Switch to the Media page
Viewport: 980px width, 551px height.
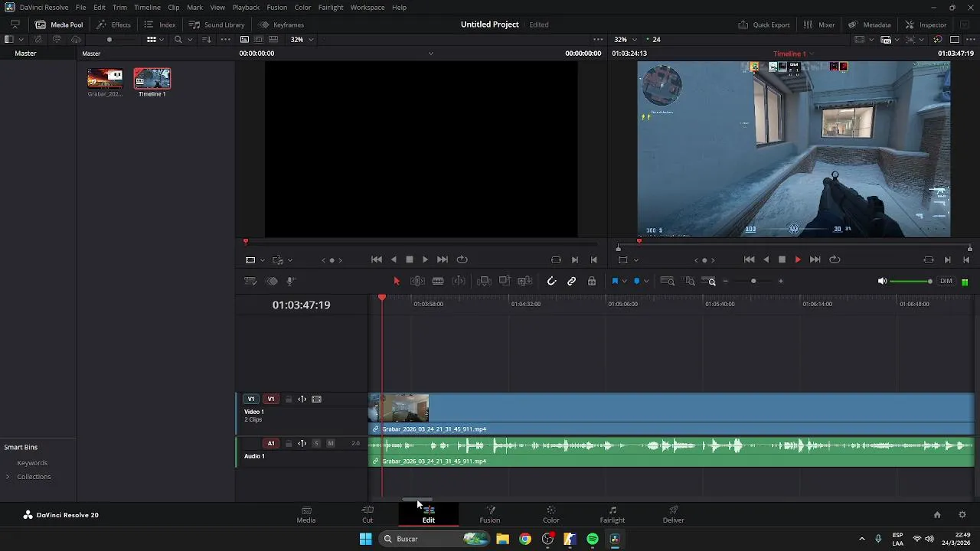click(x=306, y=514)
